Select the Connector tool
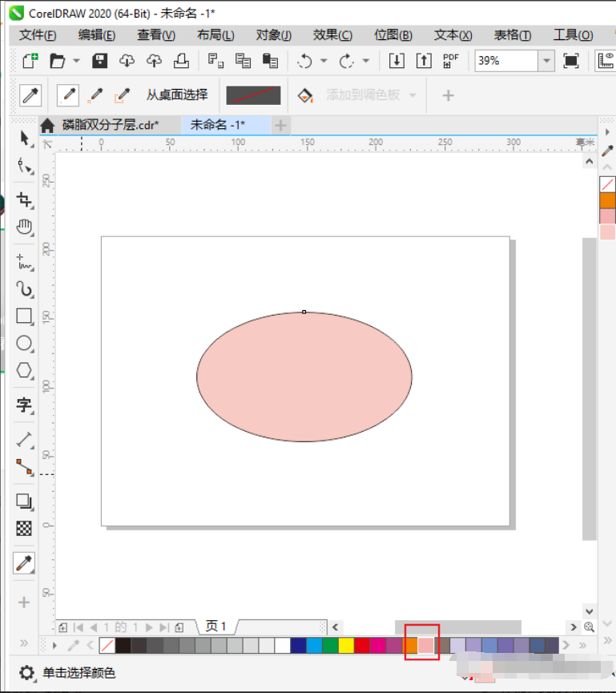Viewport: 616px width, 693px height. click(x=25, y=467)
